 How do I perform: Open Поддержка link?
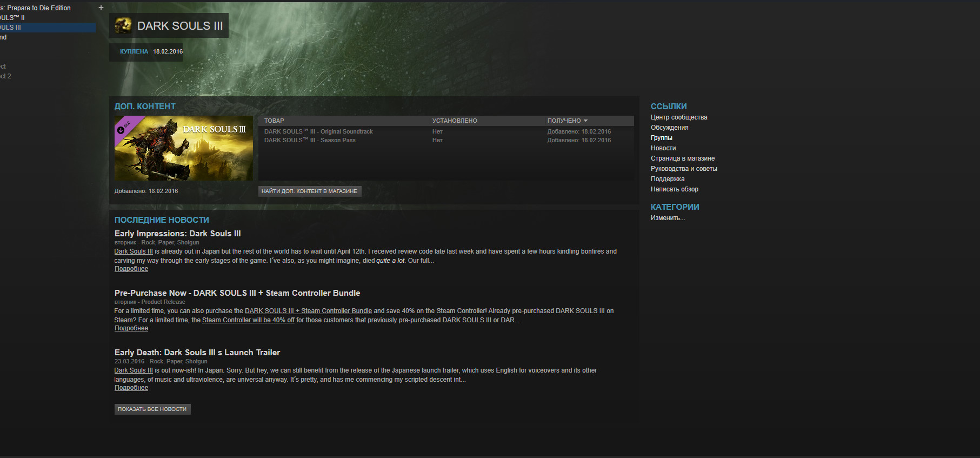668,179
